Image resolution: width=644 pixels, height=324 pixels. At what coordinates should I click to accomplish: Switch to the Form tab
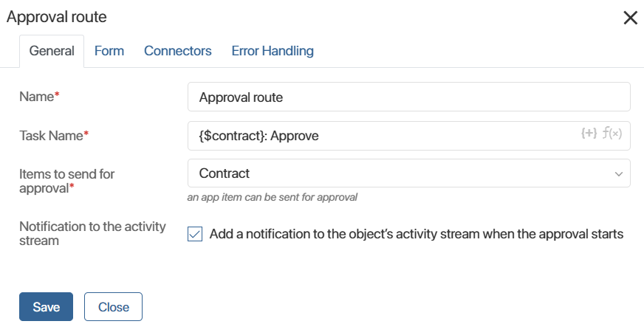coord(109,51)
